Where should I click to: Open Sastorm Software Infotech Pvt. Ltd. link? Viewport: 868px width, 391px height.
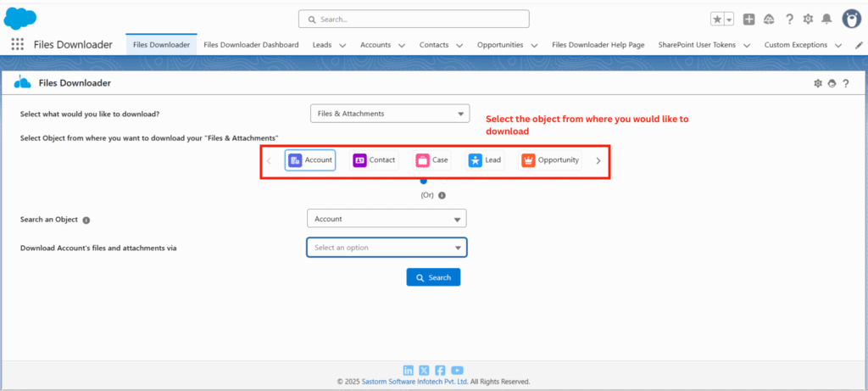point(415,382)
